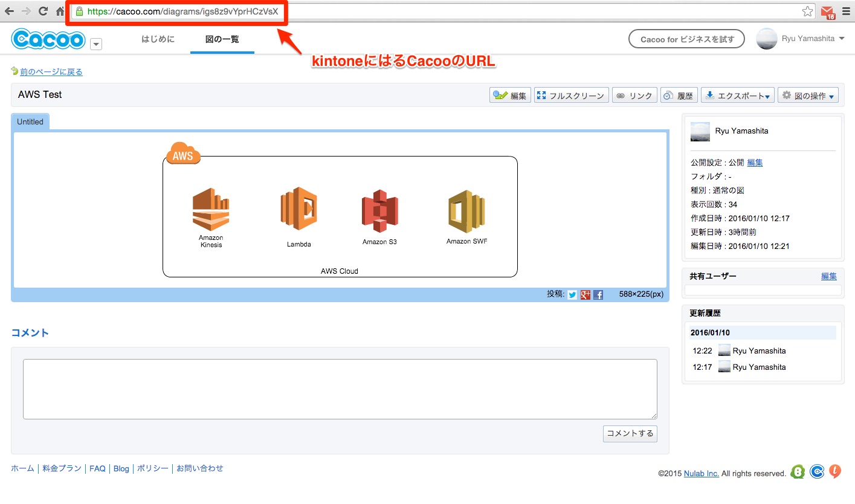Click the Lambda icon in diagram

[x=299, y=208]
